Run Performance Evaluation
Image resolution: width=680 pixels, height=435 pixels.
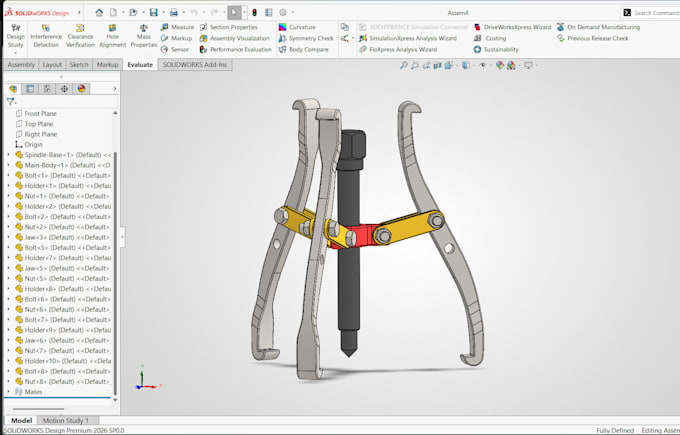coord(235,49)
